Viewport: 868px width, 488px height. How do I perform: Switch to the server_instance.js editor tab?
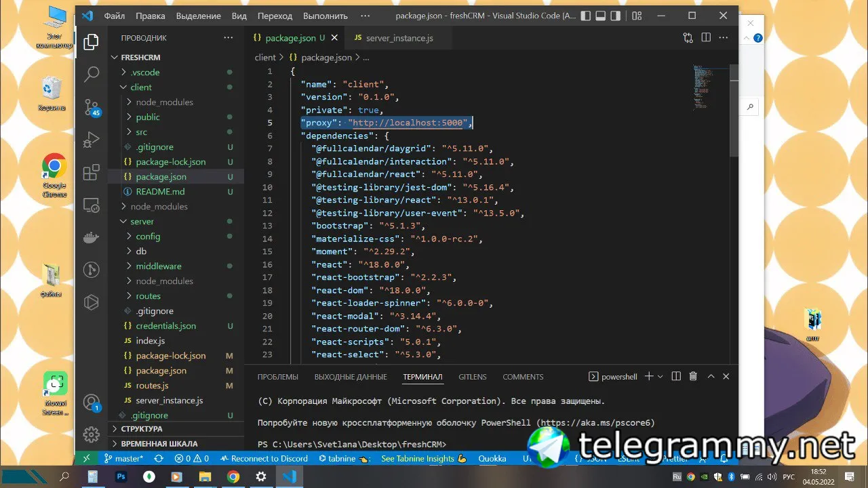click(399, 38)
